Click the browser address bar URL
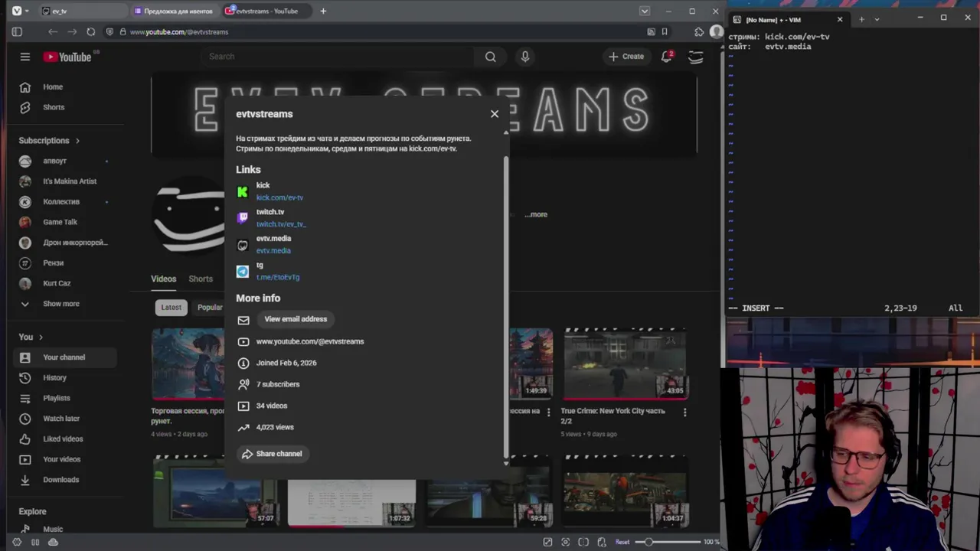This screenshot has width=980, height=551. pyautogui.click(x=179, y=32)
